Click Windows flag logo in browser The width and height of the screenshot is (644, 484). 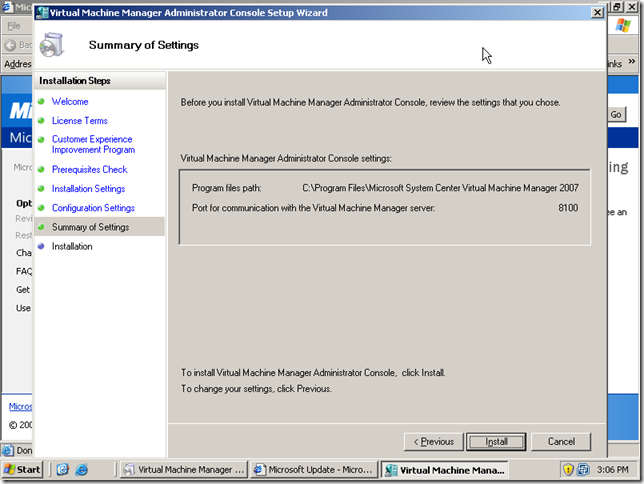click(623, 25)
